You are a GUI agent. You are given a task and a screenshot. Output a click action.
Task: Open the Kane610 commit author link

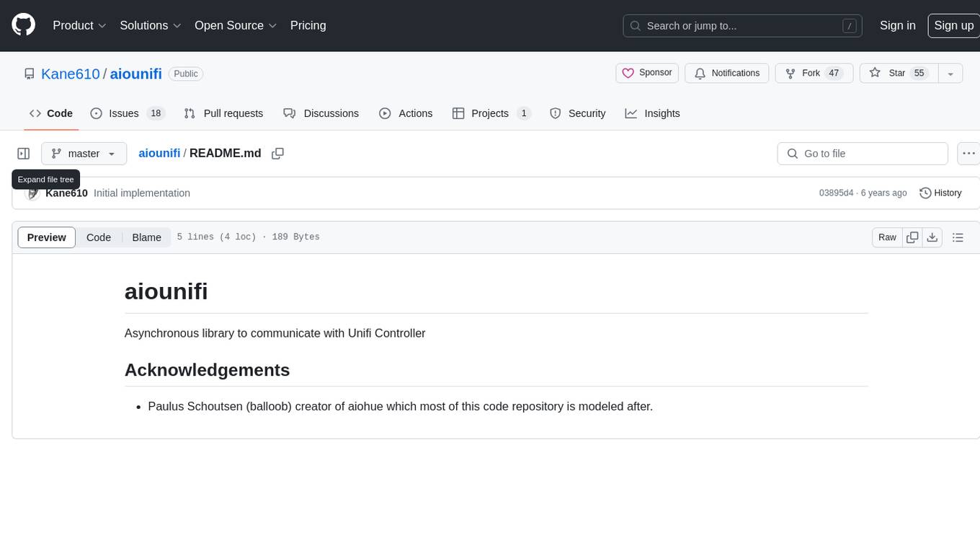pos(66,193)
